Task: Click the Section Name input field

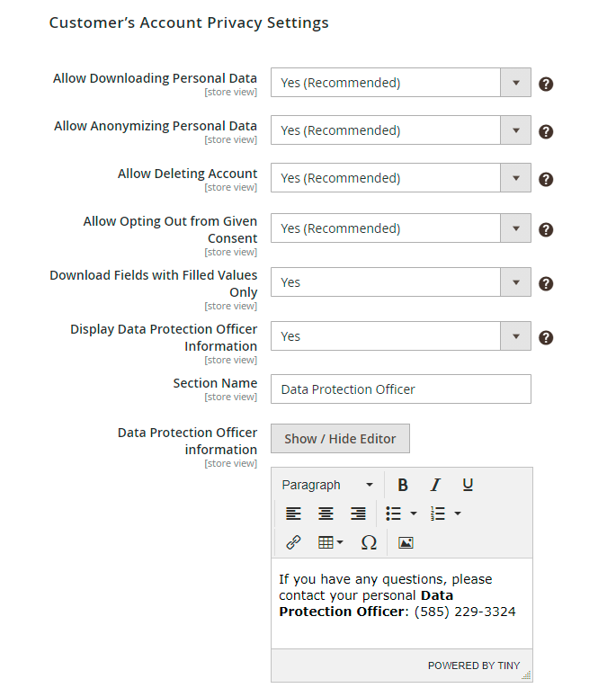Action: (400, 389)
